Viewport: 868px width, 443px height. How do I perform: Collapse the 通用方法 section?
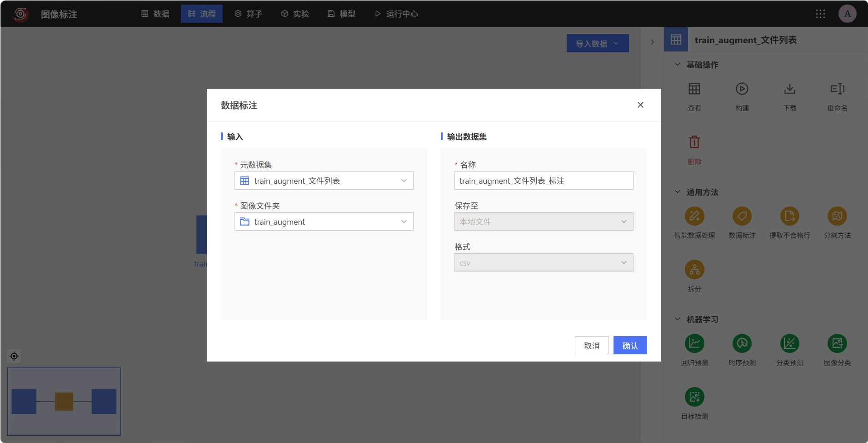[677, 192]
